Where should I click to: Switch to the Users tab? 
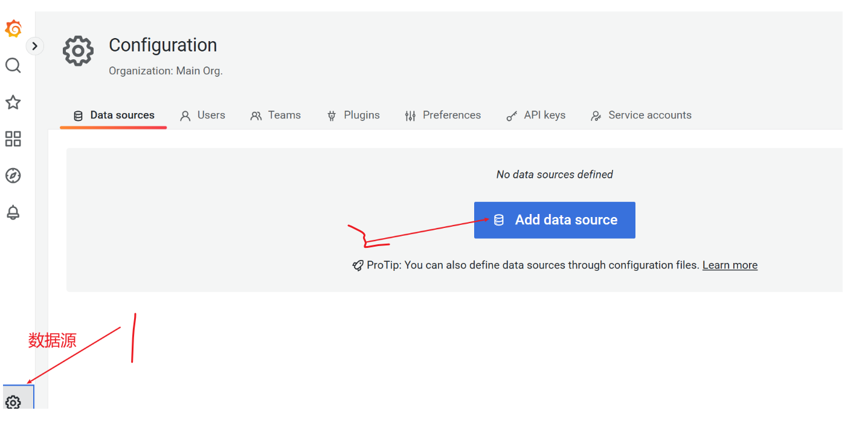coord(203,115)
